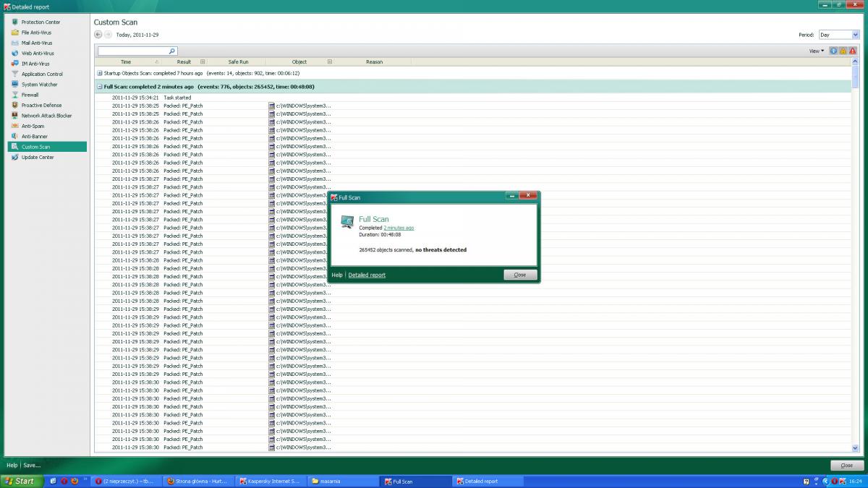The image size is (868, 488).
Task: Go back to the previous report day
Action: 98,35
